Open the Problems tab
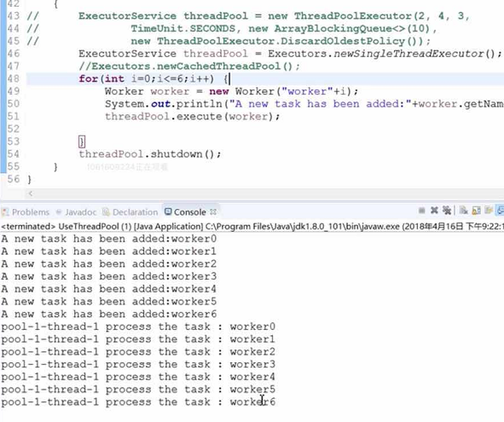This screenshot has height=422, width=504. pyautogui.click(x=26, y=212)
